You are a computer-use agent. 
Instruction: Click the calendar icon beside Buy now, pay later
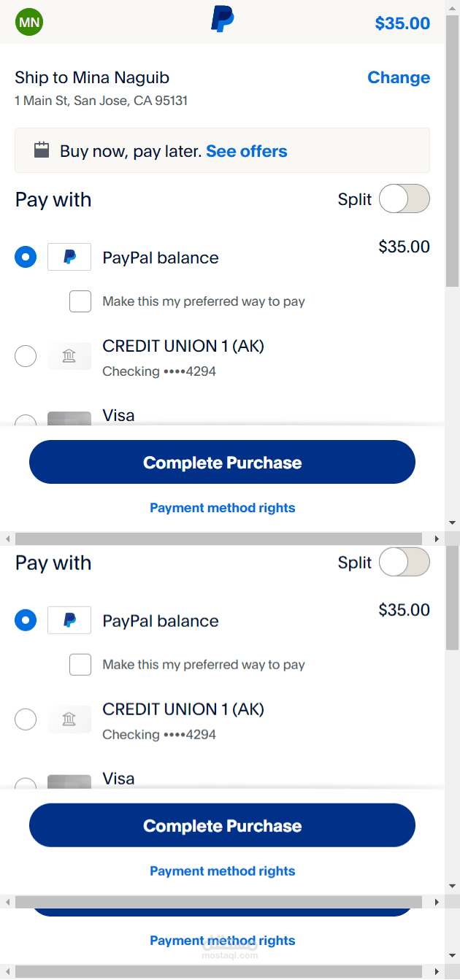(42, 150)
